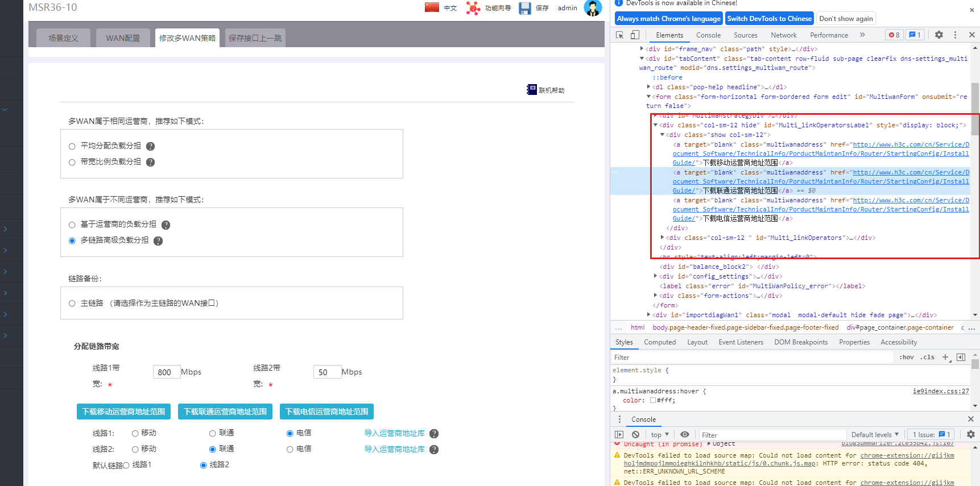Click Switch DevTools to Chinese button

769,19
